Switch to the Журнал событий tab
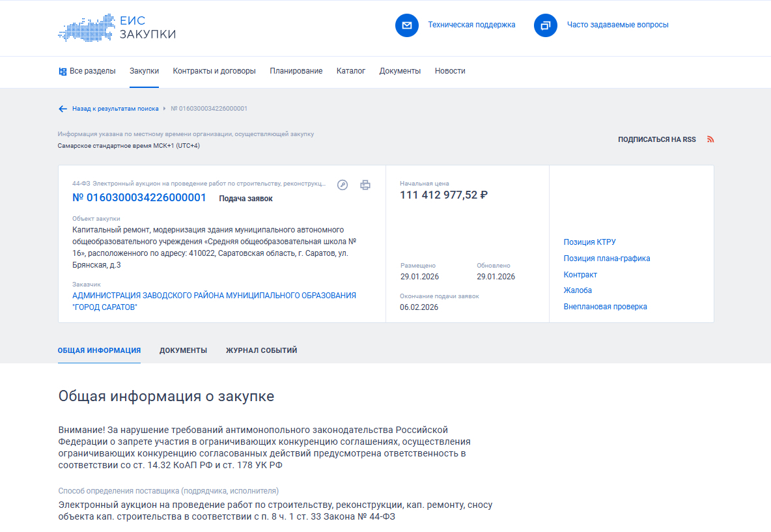 (261, 350)
